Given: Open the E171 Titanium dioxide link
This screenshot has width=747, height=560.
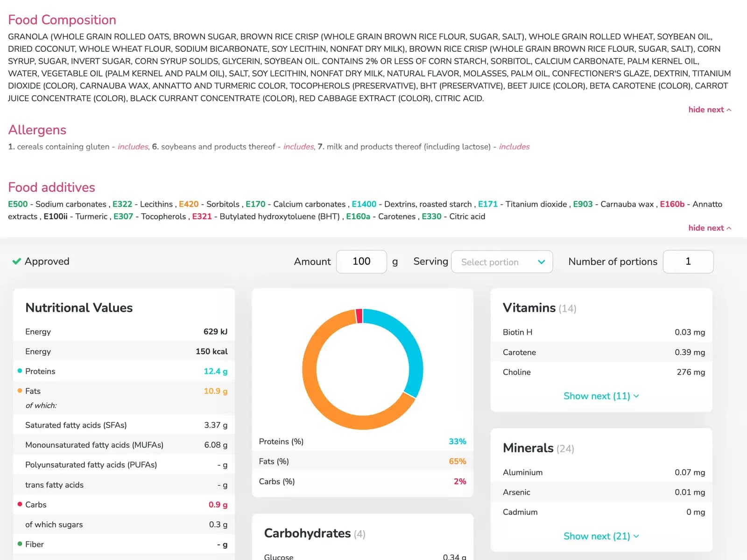Looking at the screenshot, I should [488, 204].
